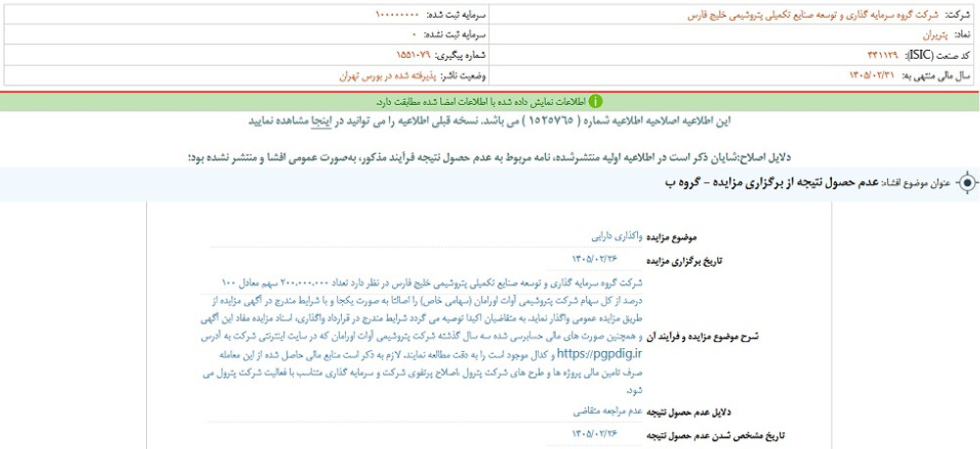980x449 pixels.
Task: Click the 'کد صنعت (ISIC):' label
Action: [936, 55]
